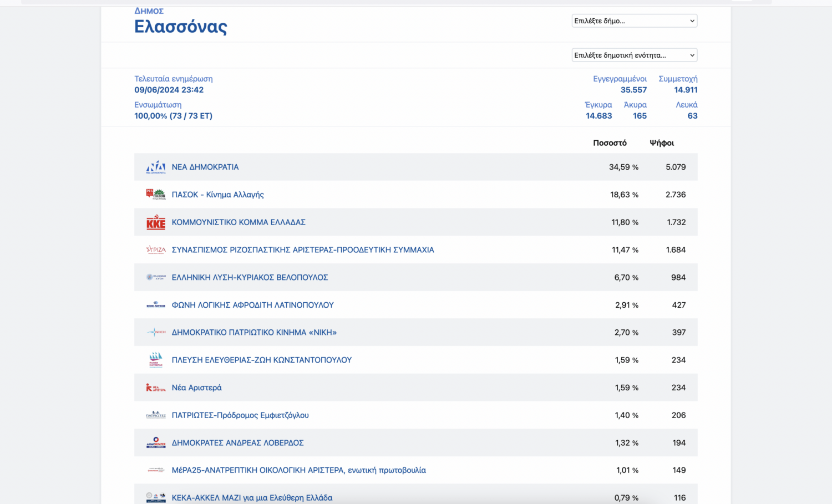Click the 2.736 votes cell
Viewport: 832px width, 504px height.
(676, 195)
